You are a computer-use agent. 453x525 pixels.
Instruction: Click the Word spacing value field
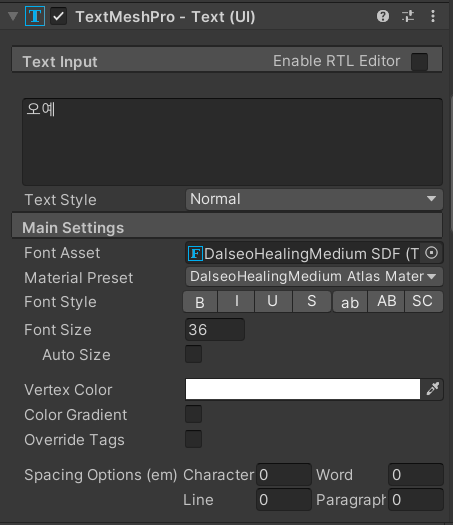pos(416,474)
